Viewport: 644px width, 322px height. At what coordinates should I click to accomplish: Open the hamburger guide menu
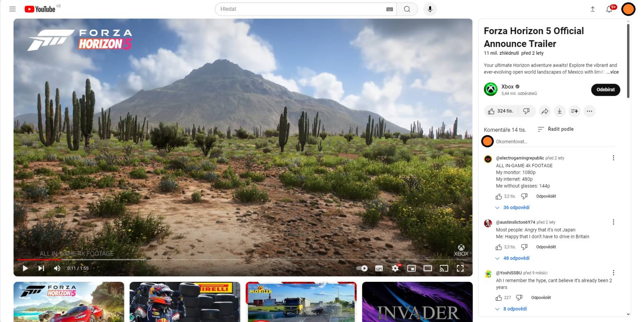12,9
